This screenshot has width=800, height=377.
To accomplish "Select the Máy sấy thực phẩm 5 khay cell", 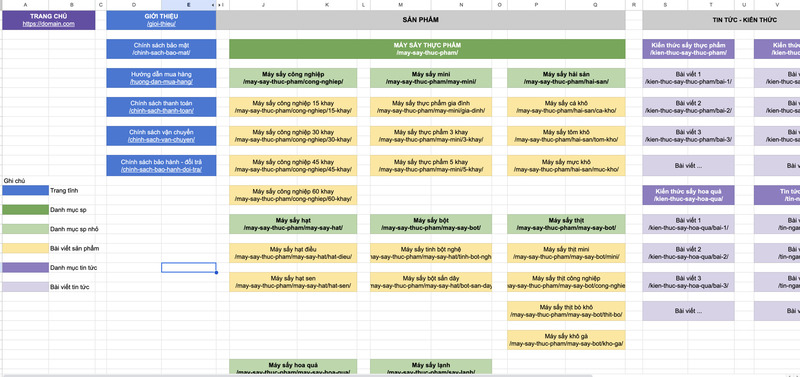I will (431, 165).
